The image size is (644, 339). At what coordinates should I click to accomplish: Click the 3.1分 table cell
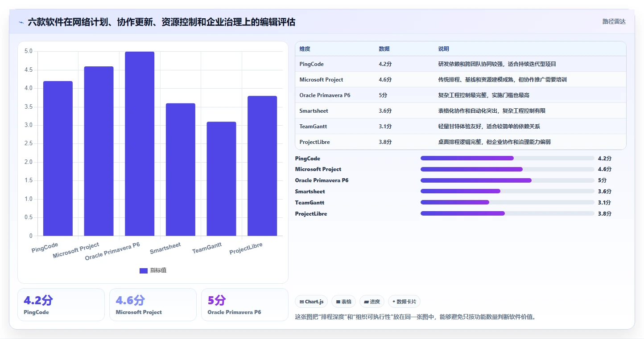[x=385, y=127]
